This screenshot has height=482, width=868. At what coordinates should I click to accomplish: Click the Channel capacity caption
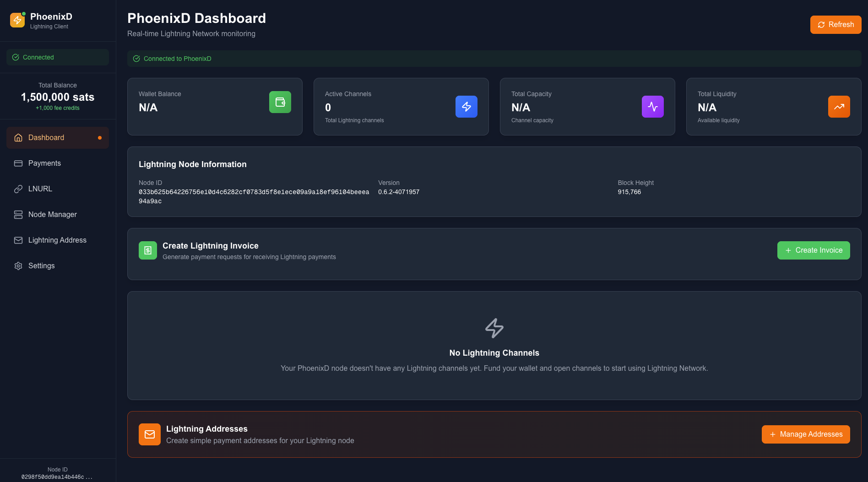(532, 120)
